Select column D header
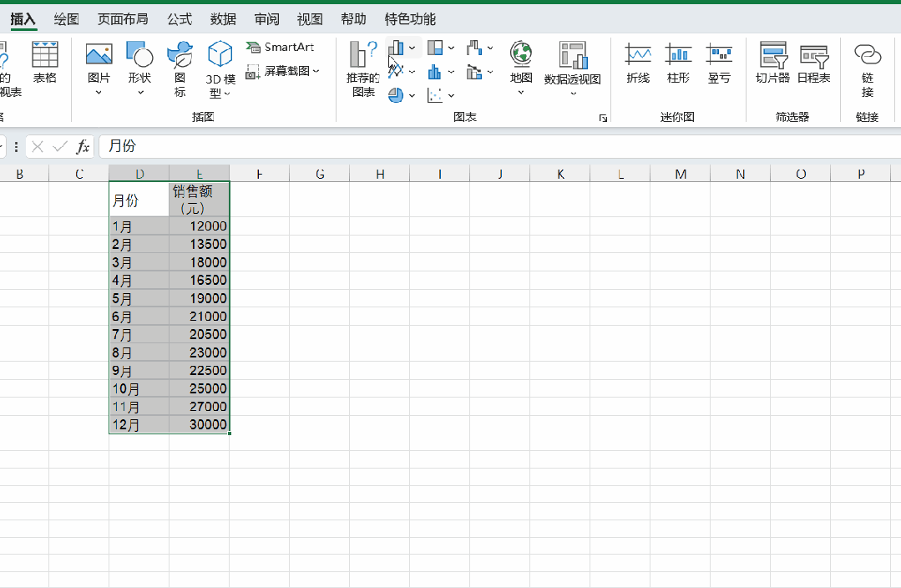Image resolution: width=901 pixels, height=588 pixels. 139,173
